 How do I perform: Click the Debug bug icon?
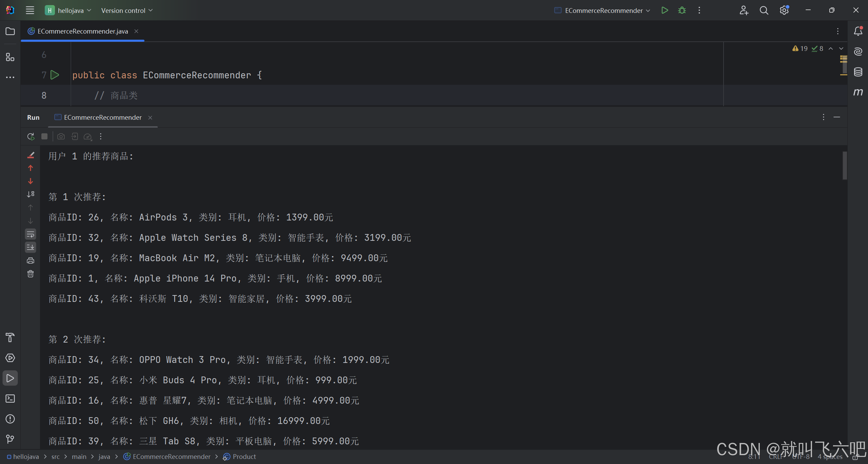pyautogui.click(x=682, y=11)
